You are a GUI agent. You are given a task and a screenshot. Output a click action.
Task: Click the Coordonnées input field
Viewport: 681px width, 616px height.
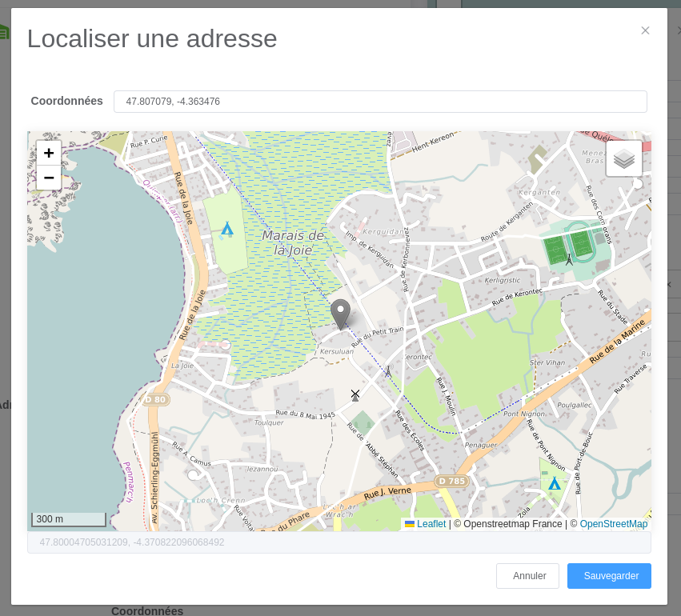(382, 101)
